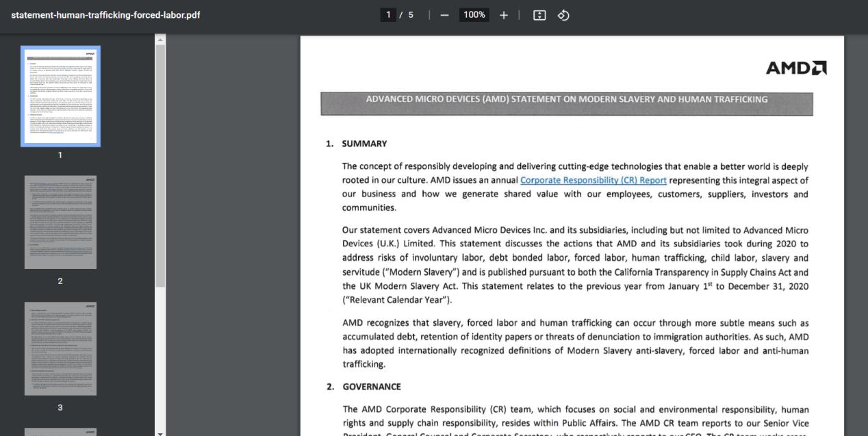Zoom in with the plus icon
Viewport: 868px width, 436px height.
click(504, 15)
